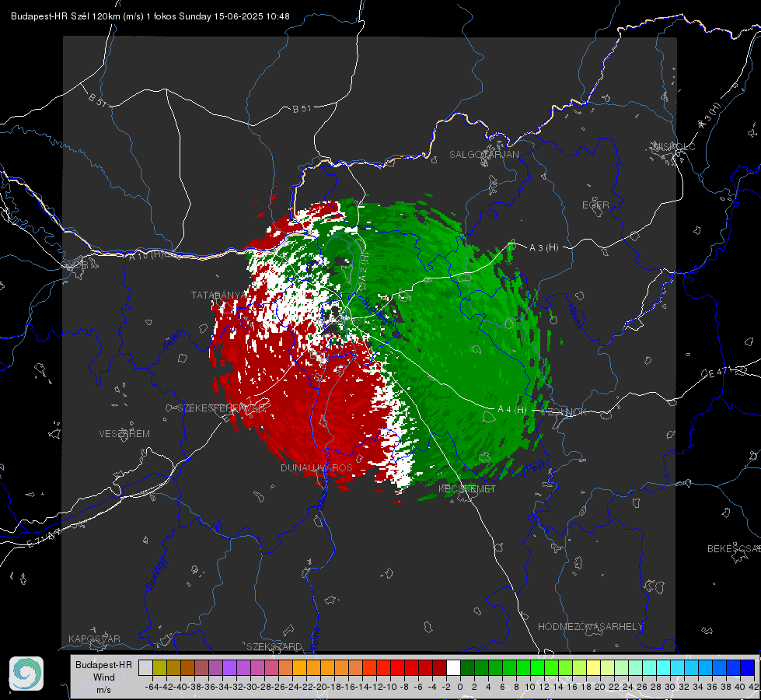The height and width of the screenshot is (700, 761).
Task: Select the A 10 (H) road label
Action: [x=145, y=255]
